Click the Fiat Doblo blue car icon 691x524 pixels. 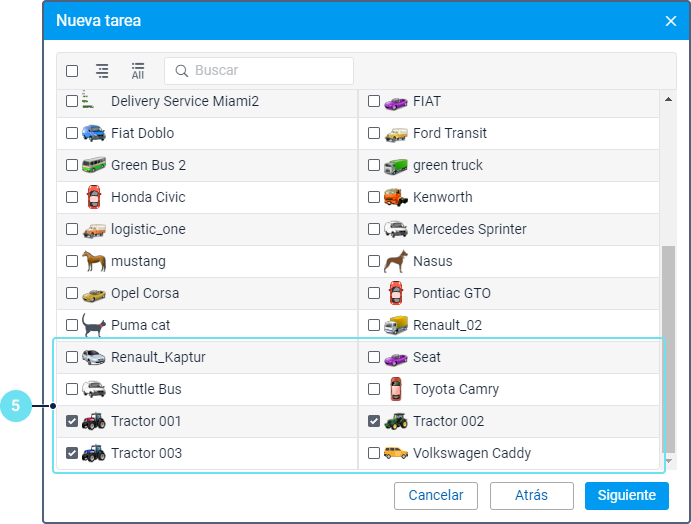click(94, 133)
